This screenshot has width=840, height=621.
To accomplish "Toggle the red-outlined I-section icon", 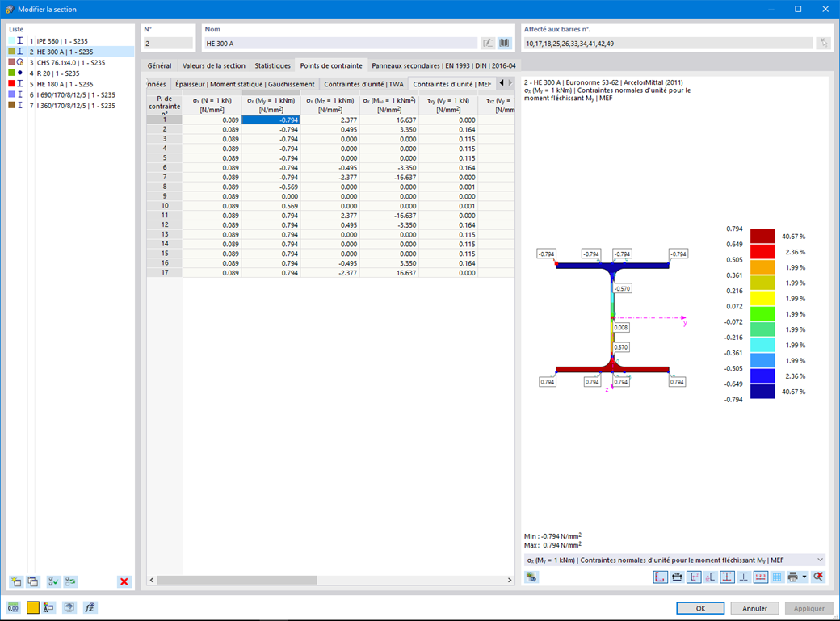I will point(727,577).
